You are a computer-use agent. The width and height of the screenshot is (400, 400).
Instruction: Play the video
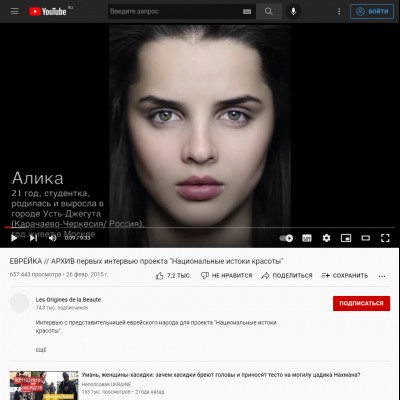[x=14, y=238]
